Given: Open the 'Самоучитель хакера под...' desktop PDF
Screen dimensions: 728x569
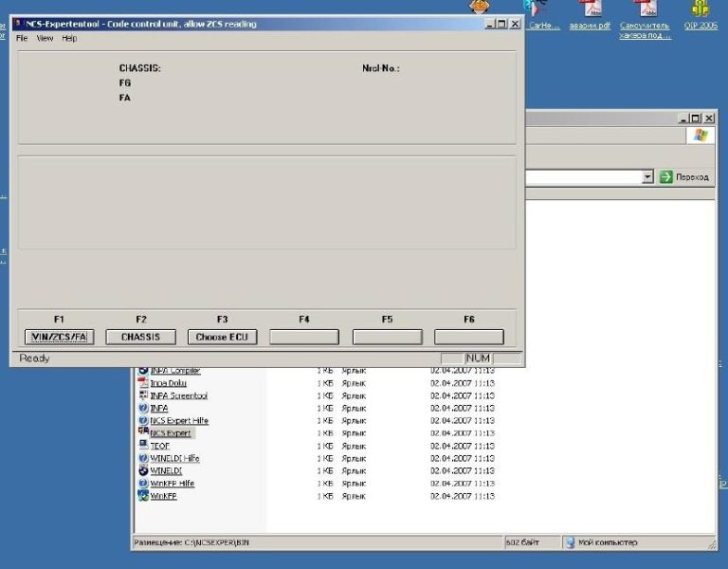Looking at the screenshot, I should [646, 20].
